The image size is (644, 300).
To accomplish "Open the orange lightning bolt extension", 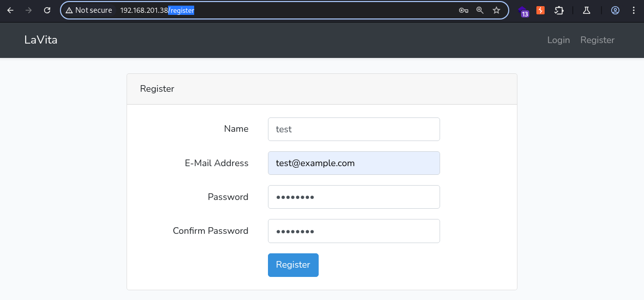I will [x=541, y=10].
